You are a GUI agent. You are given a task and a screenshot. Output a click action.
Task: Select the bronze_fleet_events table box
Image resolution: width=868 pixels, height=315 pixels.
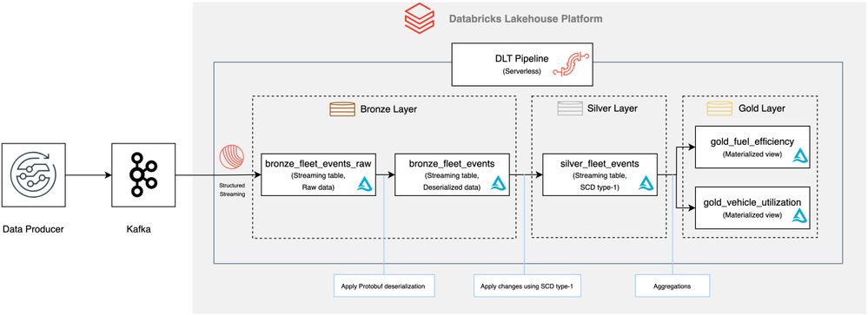click(452, 174)
